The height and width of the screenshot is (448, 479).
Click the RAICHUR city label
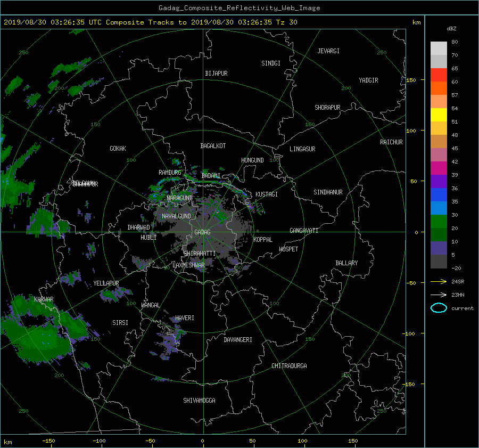[391, 142]
